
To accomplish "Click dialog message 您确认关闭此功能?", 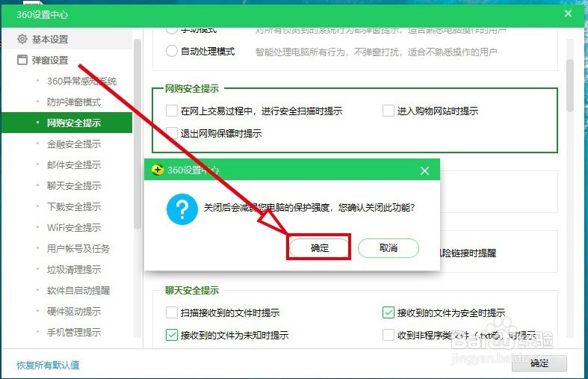I will [377, 208].
